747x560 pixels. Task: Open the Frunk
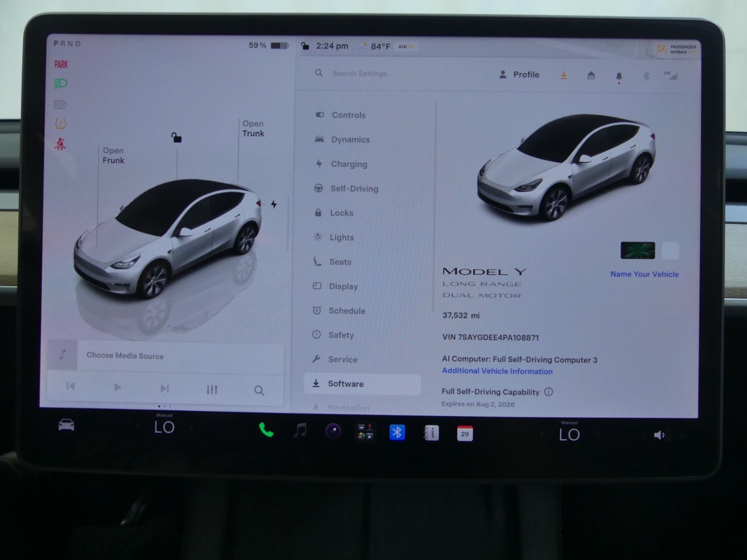pos(113,156)
